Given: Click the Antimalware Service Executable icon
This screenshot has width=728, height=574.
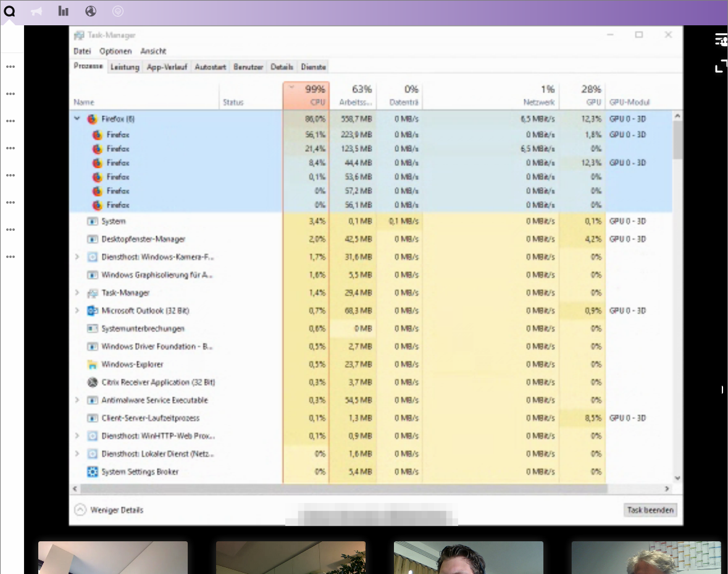Looking at the screenshot, I should (x=93, y=401).
